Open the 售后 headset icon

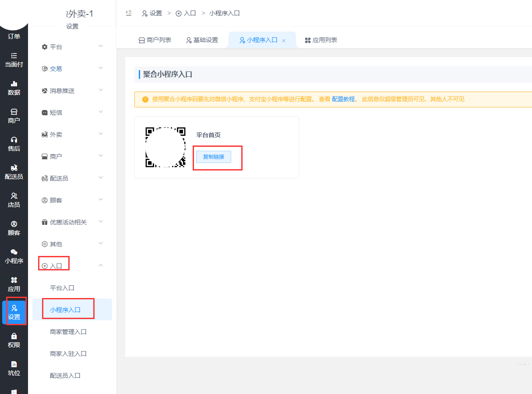point(14,144)
